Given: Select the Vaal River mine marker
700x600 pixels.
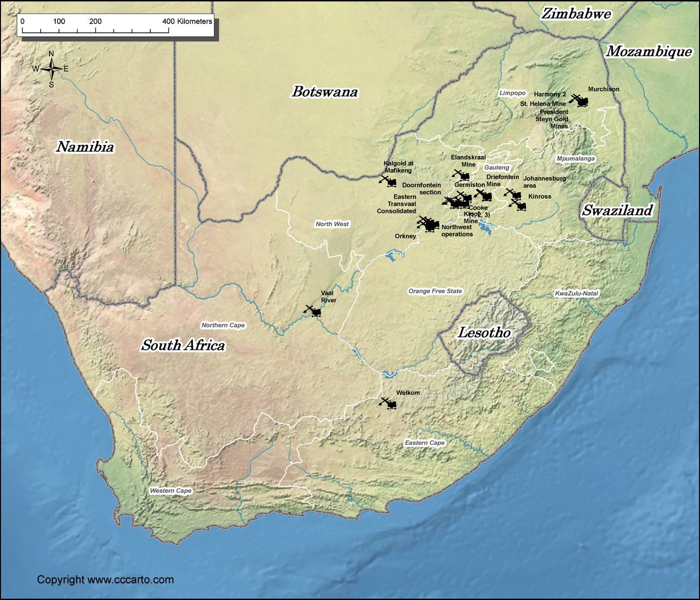Looking at the screenshot, I should [x=313, y=311].
